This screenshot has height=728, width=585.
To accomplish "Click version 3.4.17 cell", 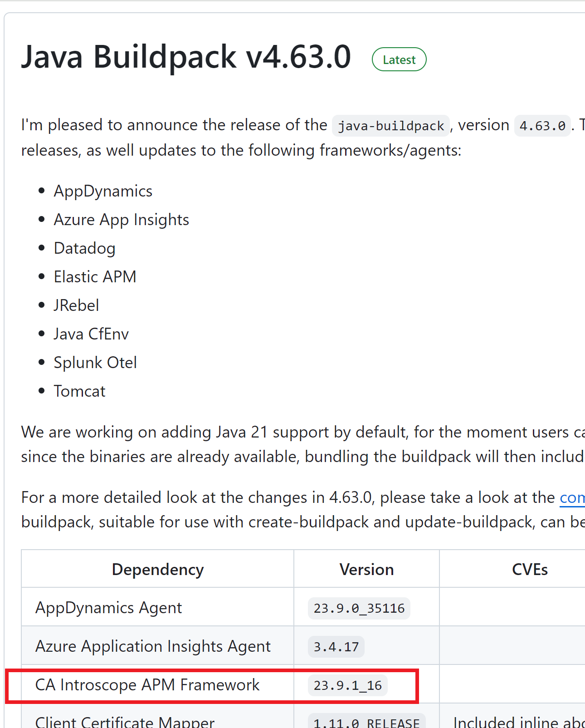I will [366, 646].
